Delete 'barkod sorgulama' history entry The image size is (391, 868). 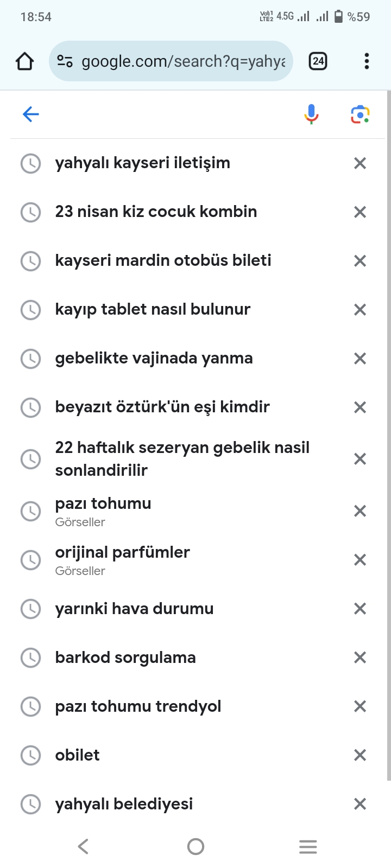point(360,657)
